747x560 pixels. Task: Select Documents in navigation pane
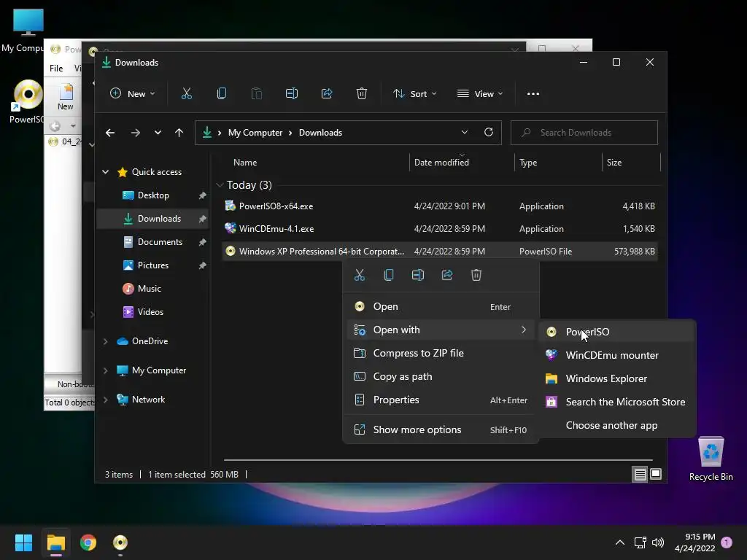(x=152, y=242)
